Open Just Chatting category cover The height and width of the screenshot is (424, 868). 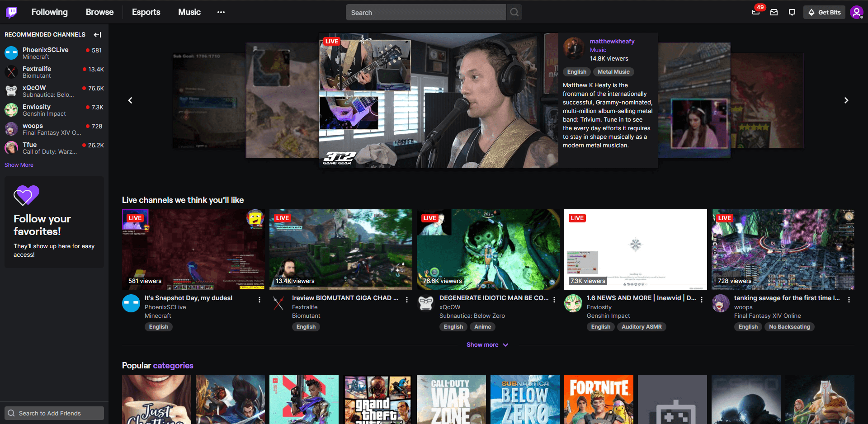[x=156, y=400]
